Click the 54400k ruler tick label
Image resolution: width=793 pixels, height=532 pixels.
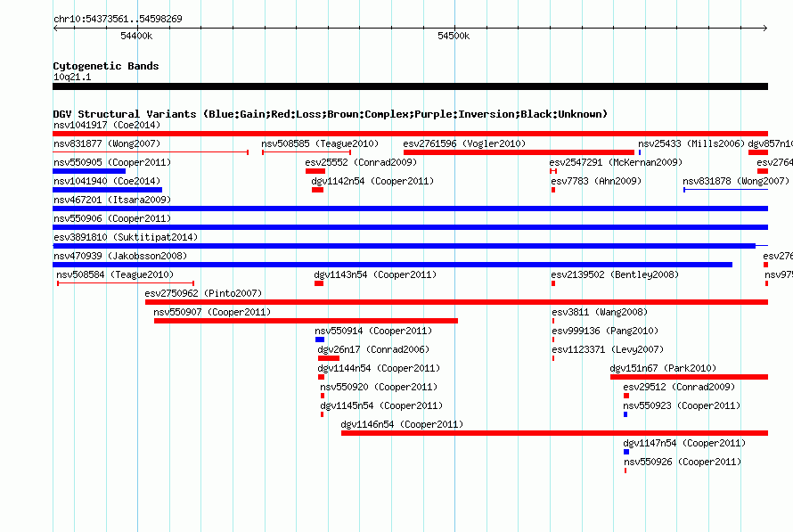tap(136, 36)
